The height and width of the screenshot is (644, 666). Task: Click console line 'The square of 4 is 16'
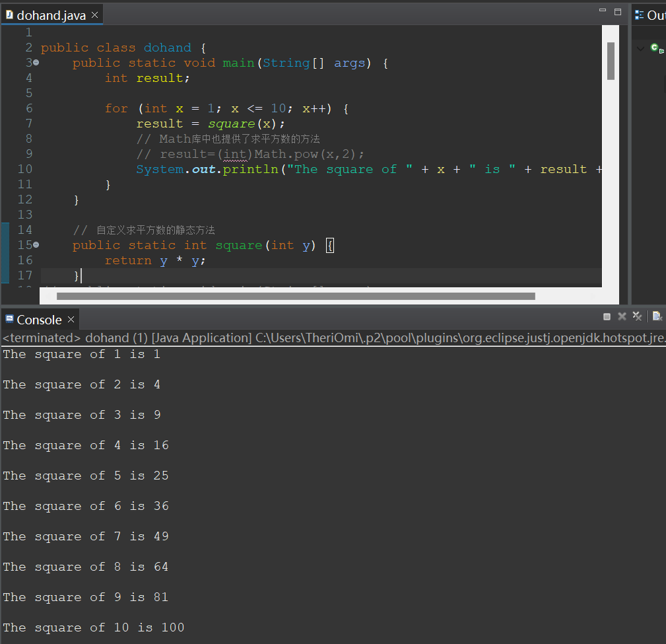coord(86,445)
